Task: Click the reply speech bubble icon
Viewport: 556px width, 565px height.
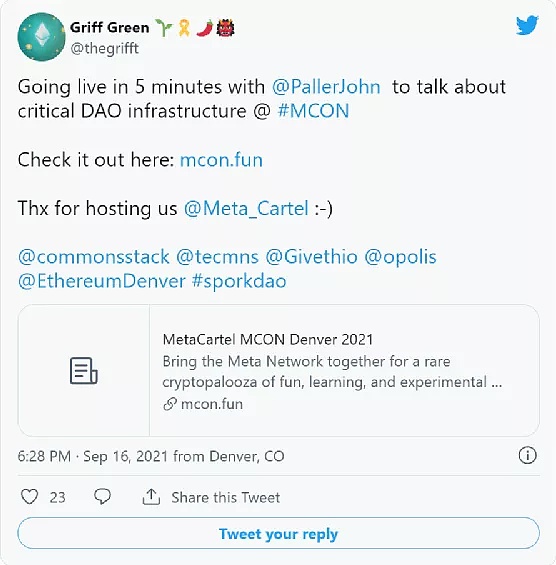Action: (x=102, y=497)
